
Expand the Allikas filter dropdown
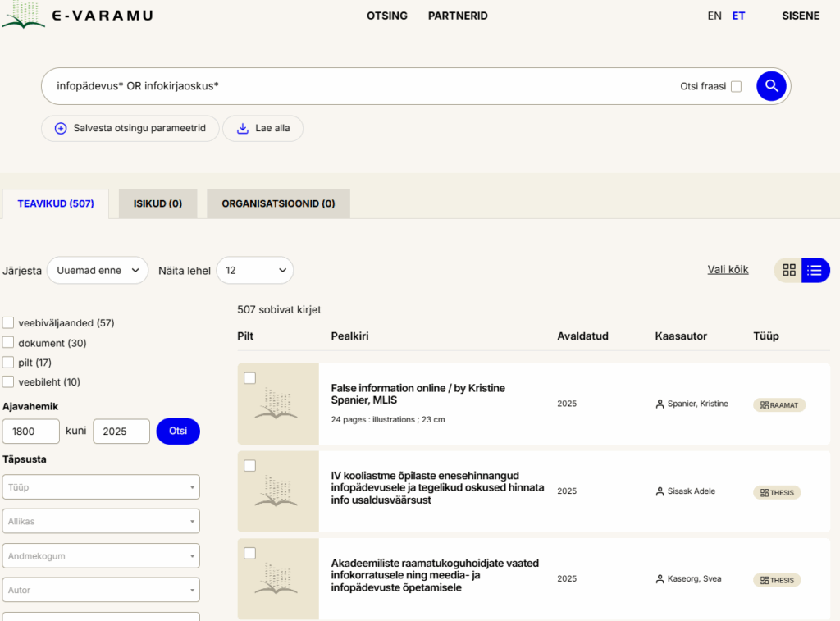(x=101, y=521)
